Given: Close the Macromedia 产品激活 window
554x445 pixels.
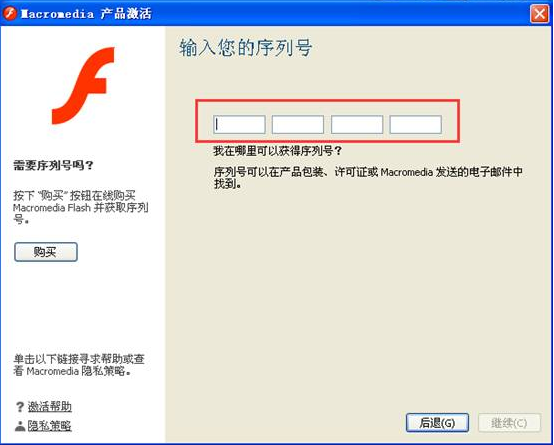Looking at the screenshot, I should coord(540,14).
